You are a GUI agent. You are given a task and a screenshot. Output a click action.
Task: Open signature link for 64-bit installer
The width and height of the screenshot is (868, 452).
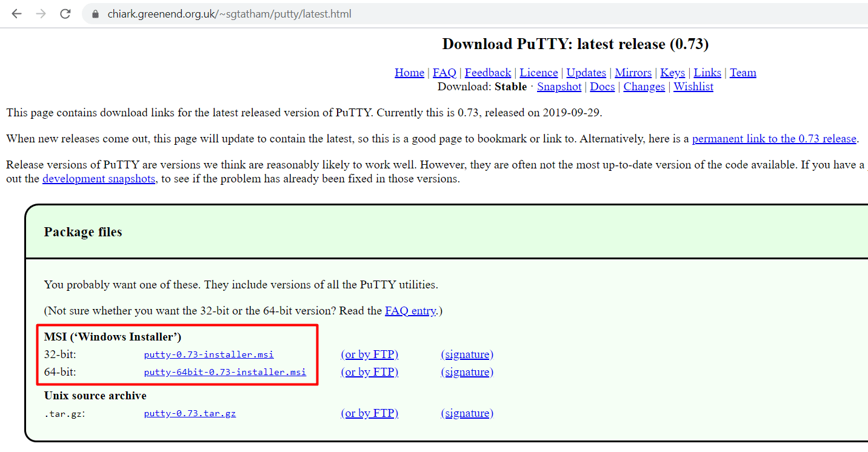coord(467,372)
